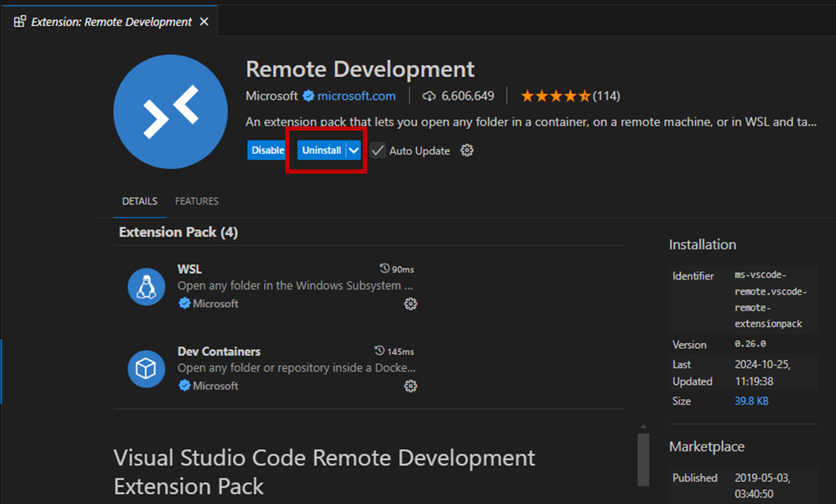Click the extension description text line
Image resolution: width=836 pixels, height=504 pixels.
click(x=531, y=122)
